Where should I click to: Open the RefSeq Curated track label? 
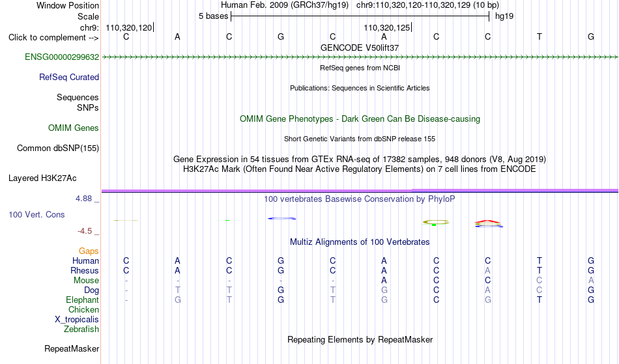click(x=69, y=77)
